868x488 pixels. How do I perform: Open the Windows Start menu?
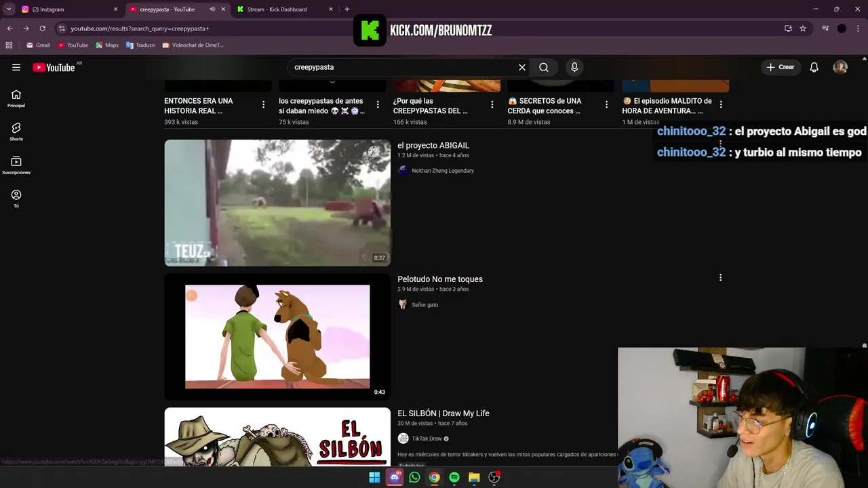(374, 477)
